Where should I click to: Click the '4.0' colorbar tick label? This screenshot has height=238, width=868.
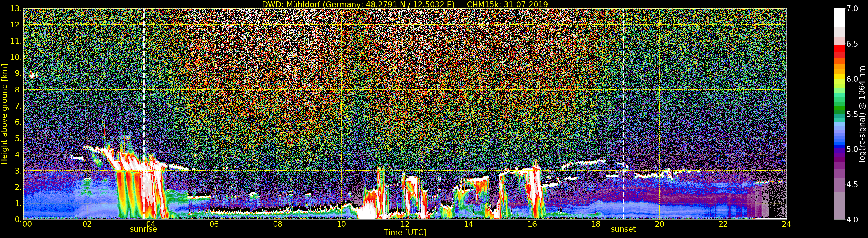pos(852,220)
